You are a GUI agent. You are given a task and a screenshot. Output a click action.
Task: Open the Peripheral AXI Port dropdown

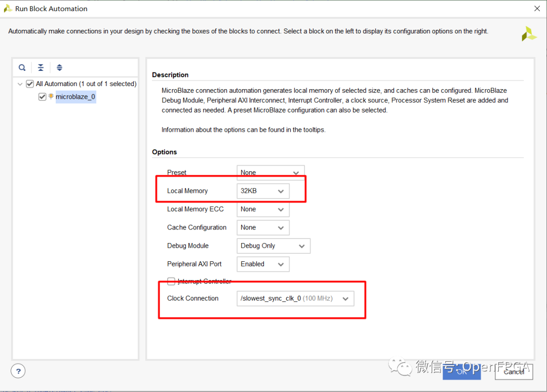(263, 264)
